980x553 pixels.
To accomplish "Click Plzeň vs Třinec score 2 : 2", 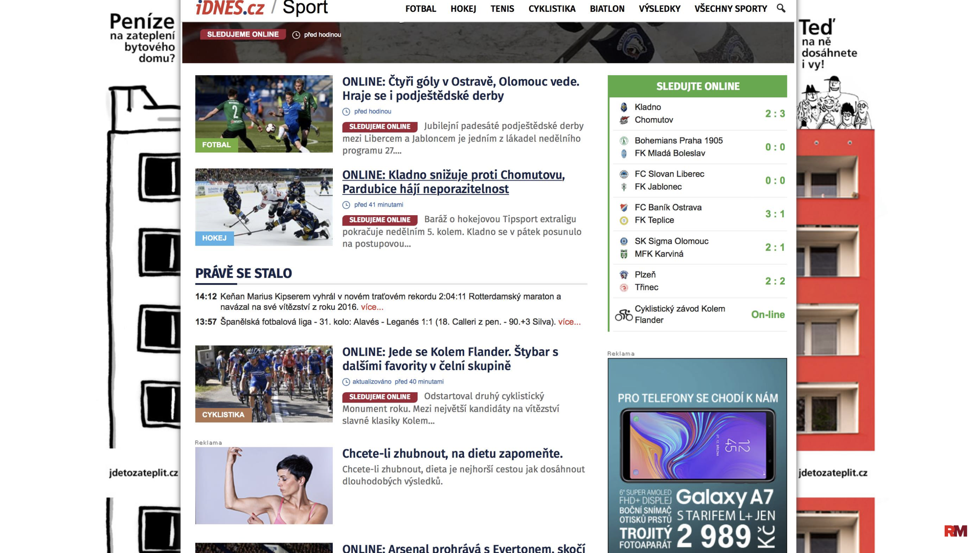I will tap(775, 281).
